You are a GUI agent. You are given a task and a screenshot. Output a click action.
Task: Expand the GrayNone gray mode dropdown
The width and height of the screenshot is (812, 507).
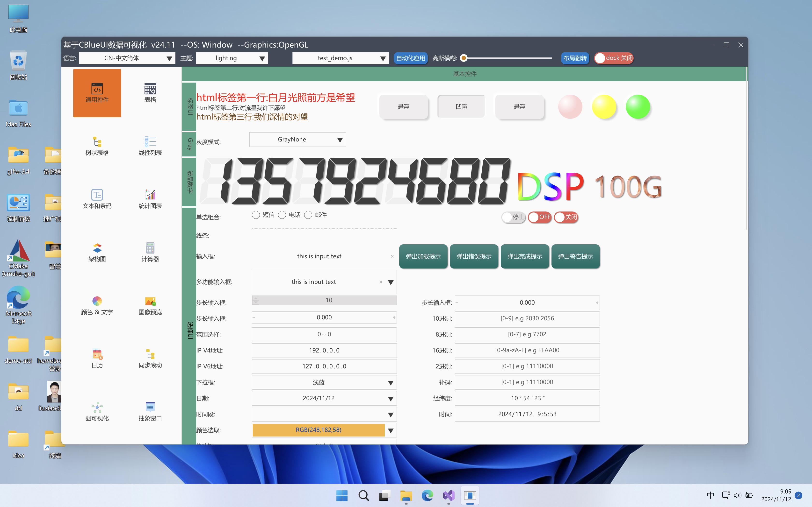click(x=340, y=140)
